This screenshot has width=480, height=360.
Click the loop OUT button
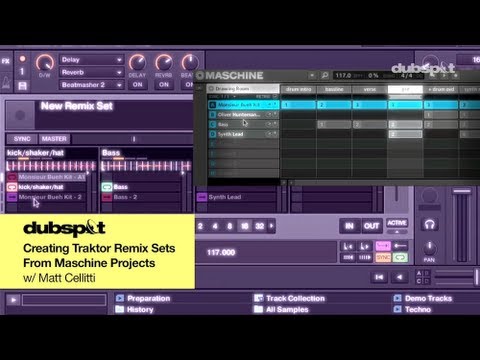point(371,226)
